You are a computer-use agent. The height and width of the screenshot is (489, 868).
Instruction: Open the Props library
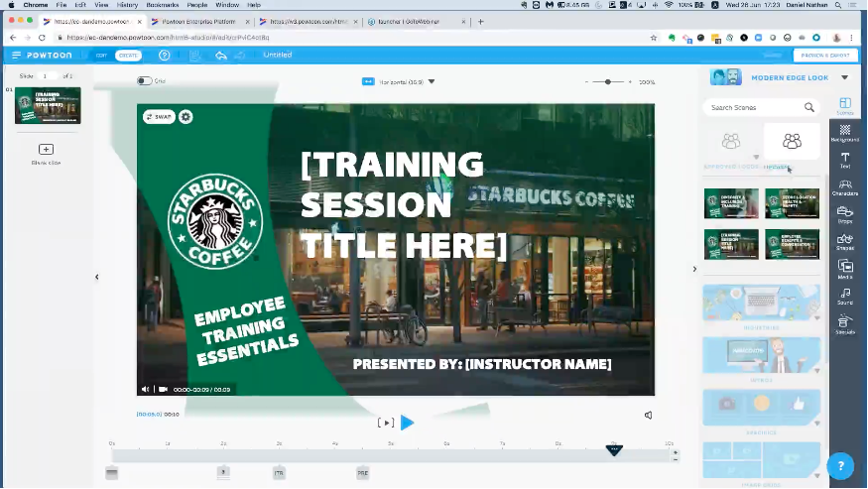click(x=844, y=214)
